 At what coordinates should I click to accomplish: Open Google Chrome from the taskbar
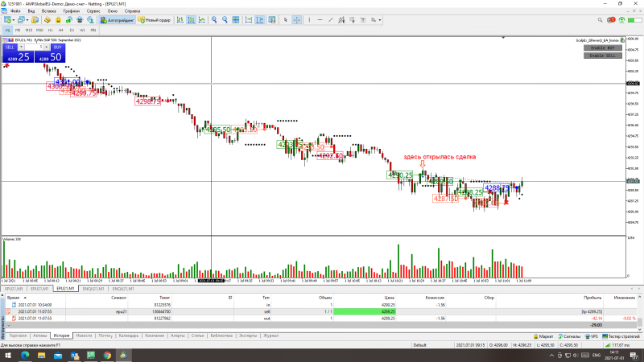pyautogui.click(x=107, y=356)
